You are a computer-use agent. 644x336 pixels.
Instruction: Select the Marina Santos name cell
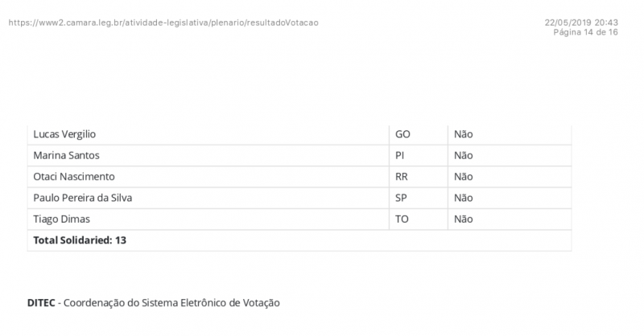tap(67, 155)
